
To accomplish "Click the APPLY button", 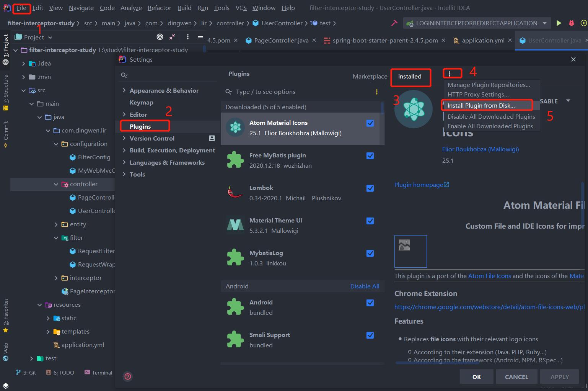I will (x=560, y=377).
